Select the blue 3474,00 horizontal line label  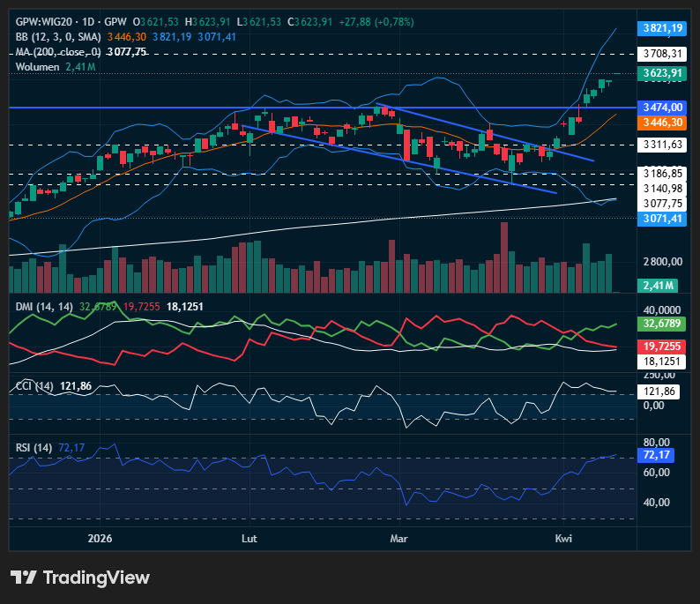pyautogui.click(x=662, y=107)
